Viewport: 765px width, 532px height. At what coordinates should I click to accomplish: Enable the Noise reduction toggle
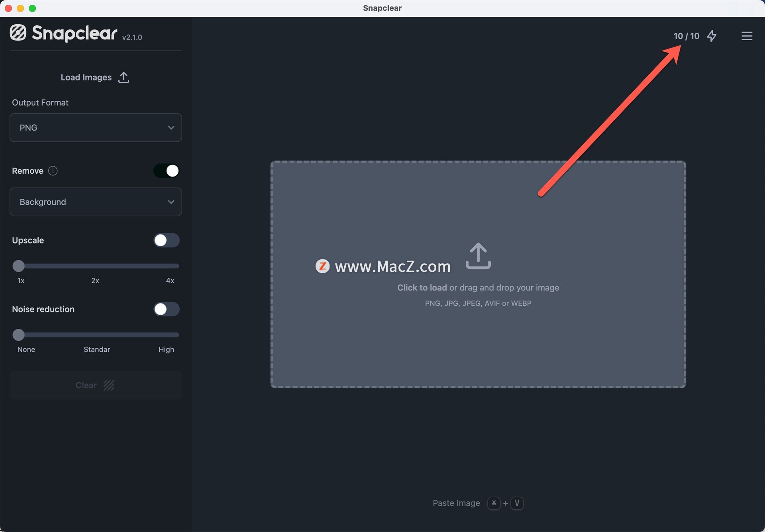[x=167, y=309]
